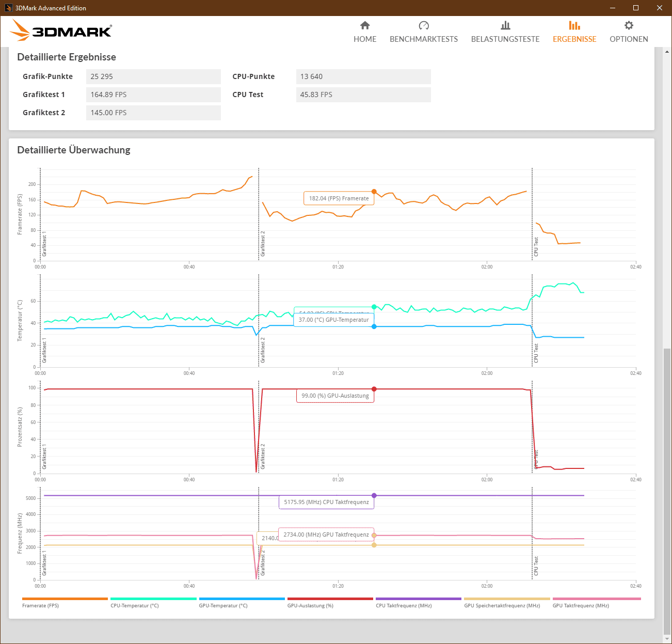Open the HOME tab

pos(365,32)
